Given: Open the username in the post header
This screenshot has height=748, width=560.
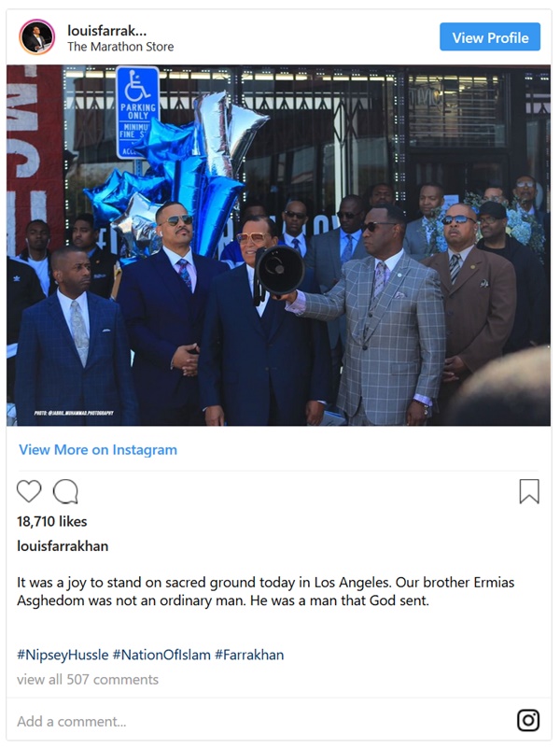Looking at the screenshot, I should [106, 31].
